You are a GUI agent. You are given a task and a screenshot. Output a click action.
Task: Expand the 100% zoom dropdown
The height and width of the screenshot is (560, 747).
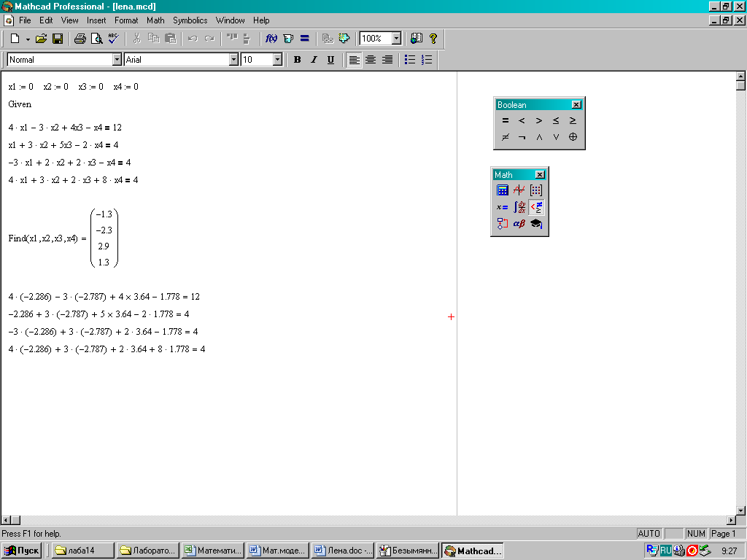point(396,39)
